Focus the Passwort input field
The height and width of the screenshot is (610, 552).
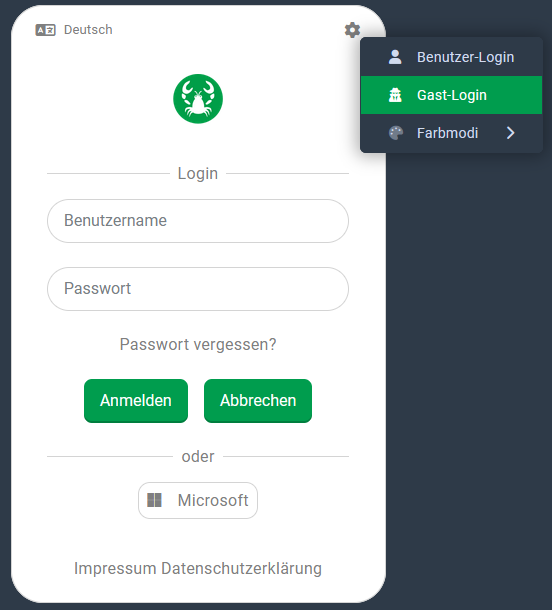coord(198,289)
